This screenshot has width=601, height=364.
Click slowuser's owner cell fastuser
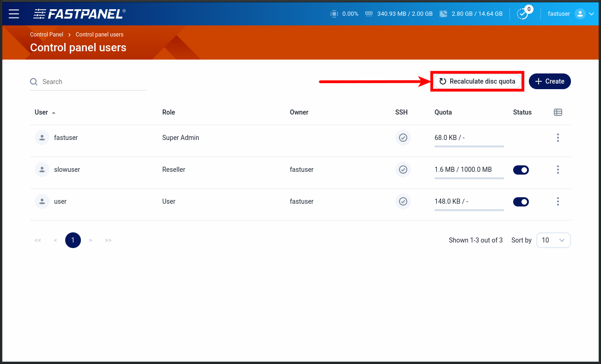click(x=302, y=170)
